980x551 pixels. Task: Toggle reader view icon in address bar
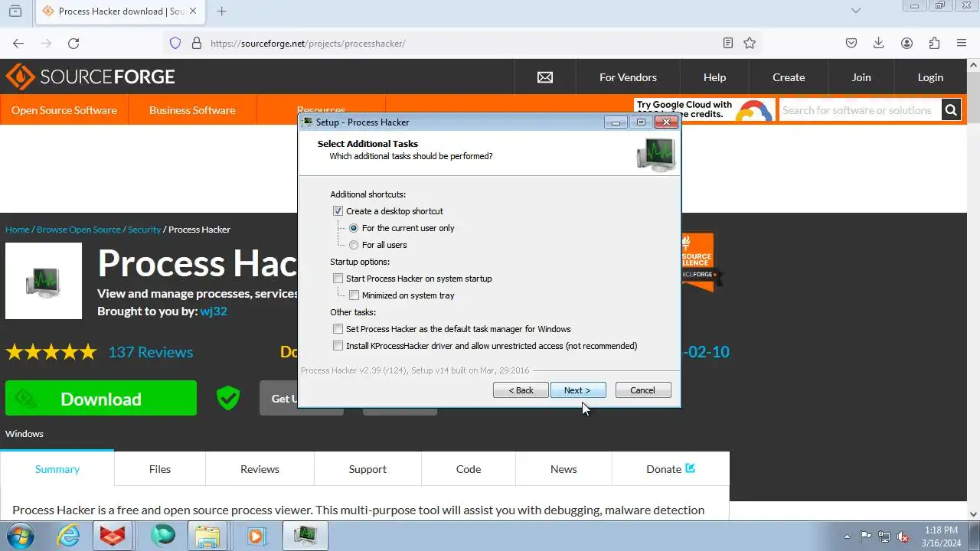[x=728, y=44]
